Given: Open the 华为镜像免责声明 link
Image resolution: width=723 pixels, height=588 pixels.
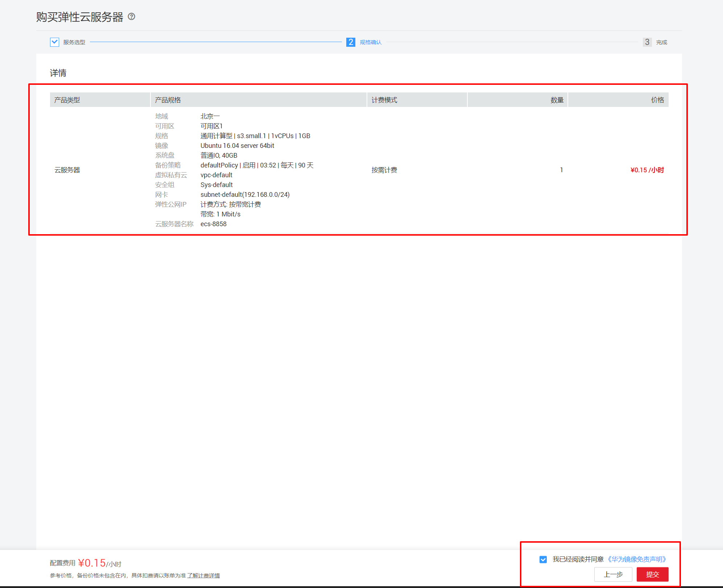Looking at the screenshot, I should (637, 559).
